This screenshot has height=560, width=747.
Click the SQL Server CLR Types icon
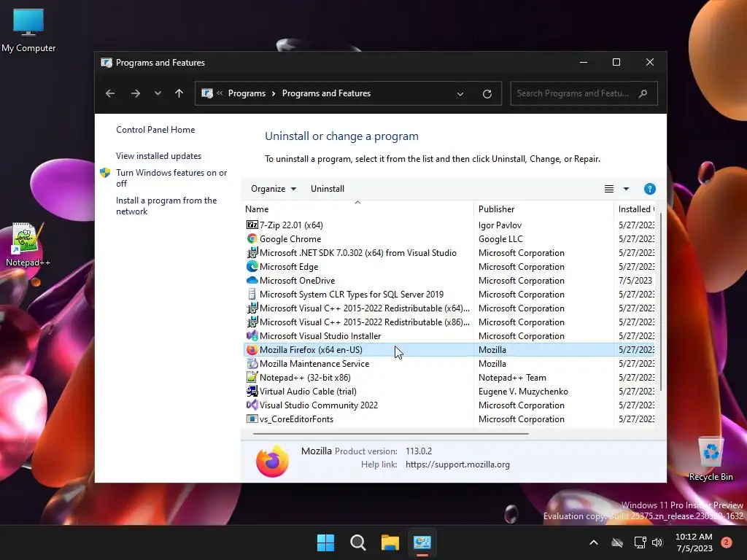[252, 294]
